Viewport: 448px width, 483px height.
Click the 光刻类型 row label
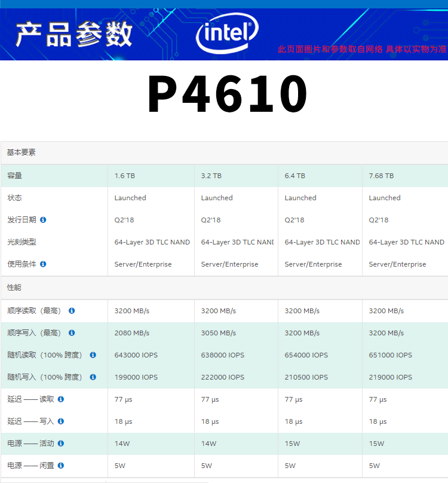[x=22, y=242]
